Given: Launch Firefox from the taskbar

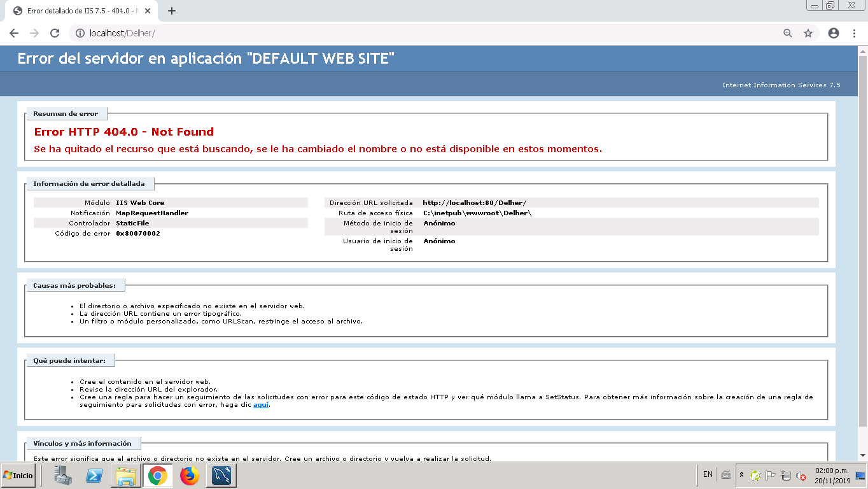Looking at the screenshot, I should (x=190, y=476).
